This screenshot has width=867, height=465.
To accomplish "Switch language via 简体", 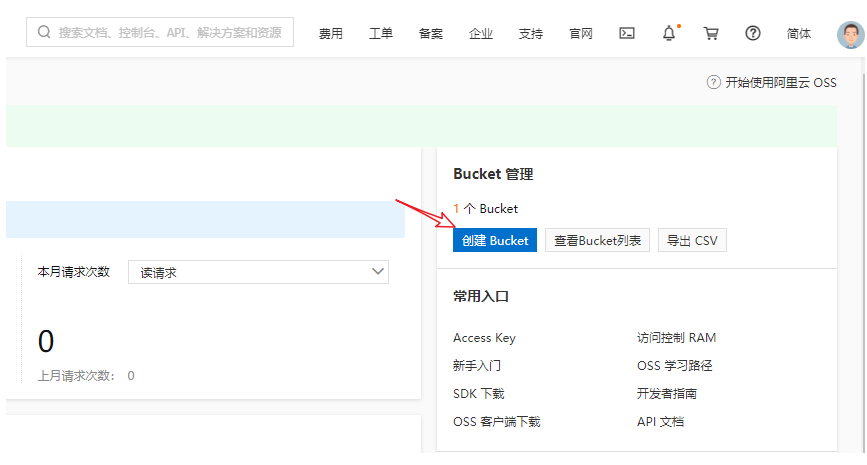I will [799, 34].
